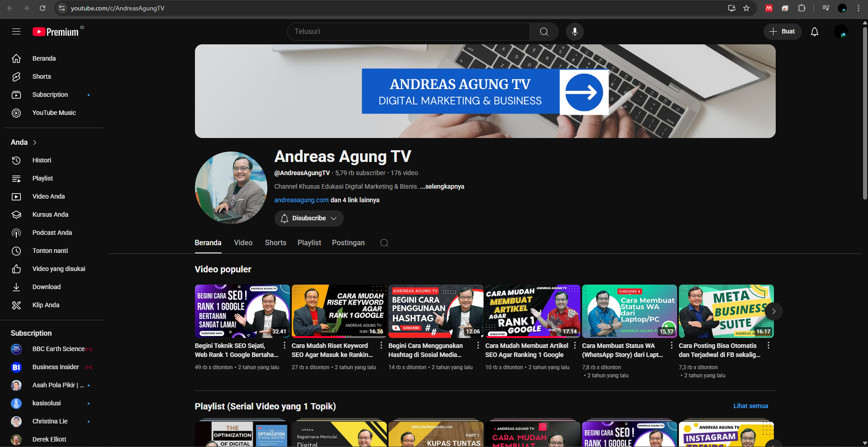This screenshot has height=447, width=868.
Task: Bookmark this page with star
Action: point(746,8)
